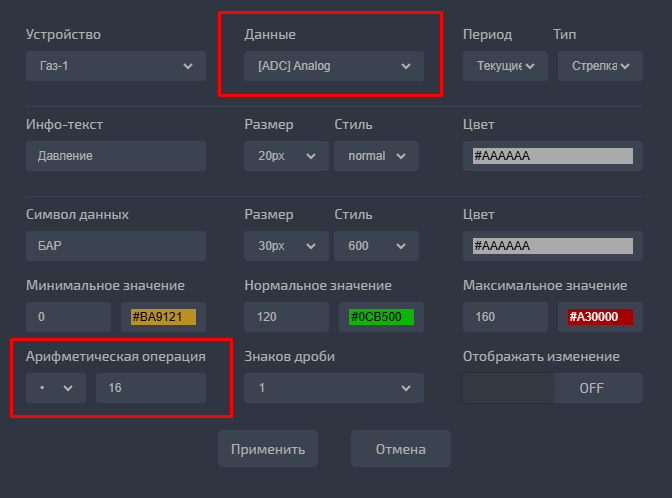The height and width of the screenshot is (498, 672).
Task: Open the arithmetic operation operator dropdown
Action: coord(55,388)
